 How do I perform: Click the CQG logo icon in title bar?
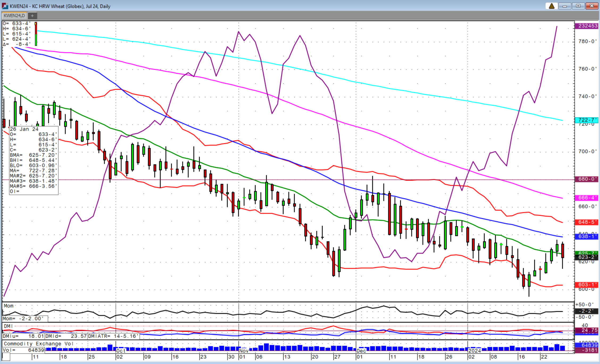point(5,6)
